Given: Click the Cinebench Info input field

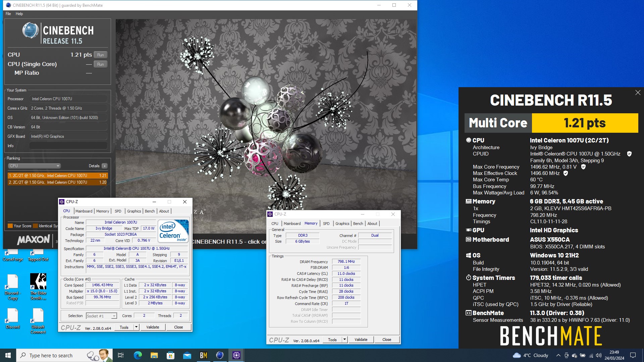Looking at the screenshot, I should click(x=68, y=146).
